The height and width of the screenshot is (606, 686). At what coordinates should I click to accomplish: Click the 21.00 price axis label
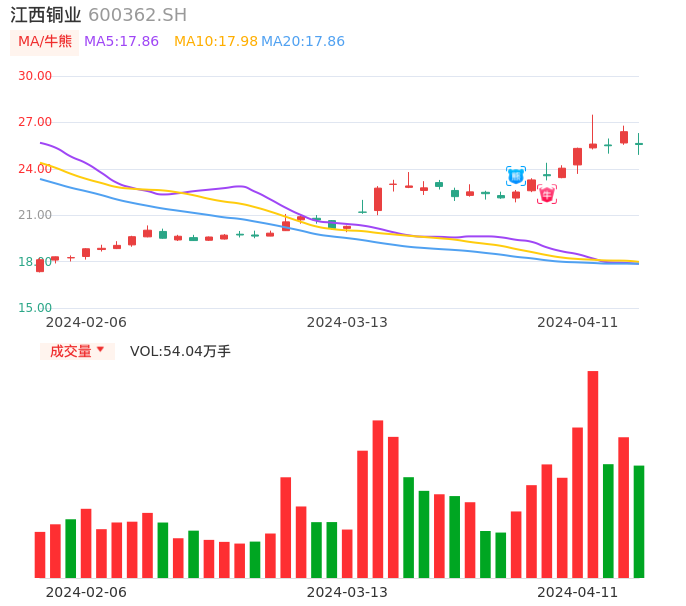tap(35, 215)
